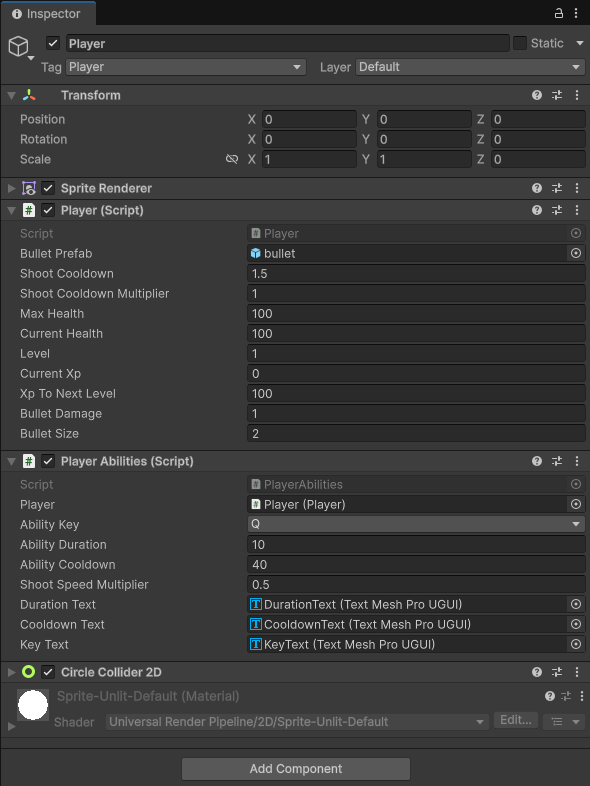Click the Bullet Size value field

[416, 434]
